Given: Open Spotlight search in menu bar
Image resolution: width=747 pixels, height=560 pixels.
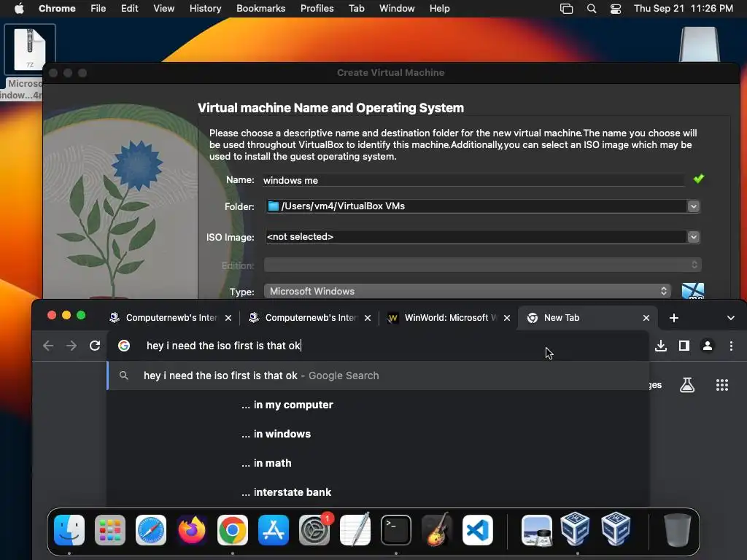Looking at the screenshot, I should 591,9.
